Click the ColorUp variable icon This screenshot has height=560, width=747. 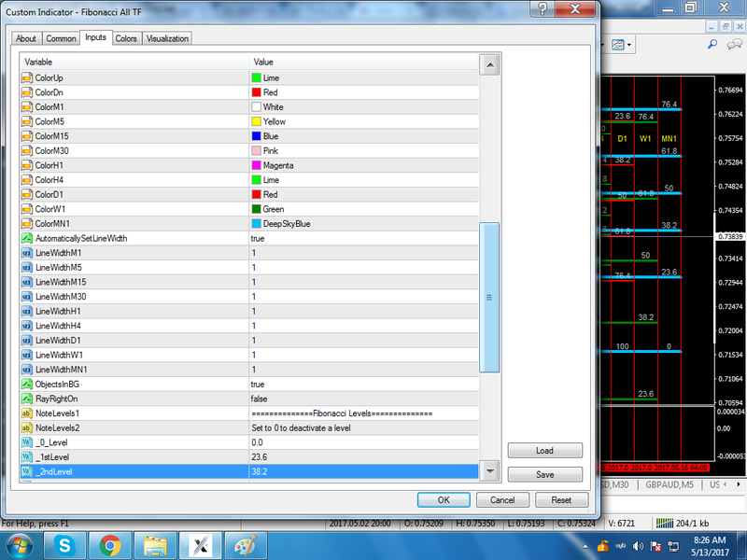click(x=27, y=77)
